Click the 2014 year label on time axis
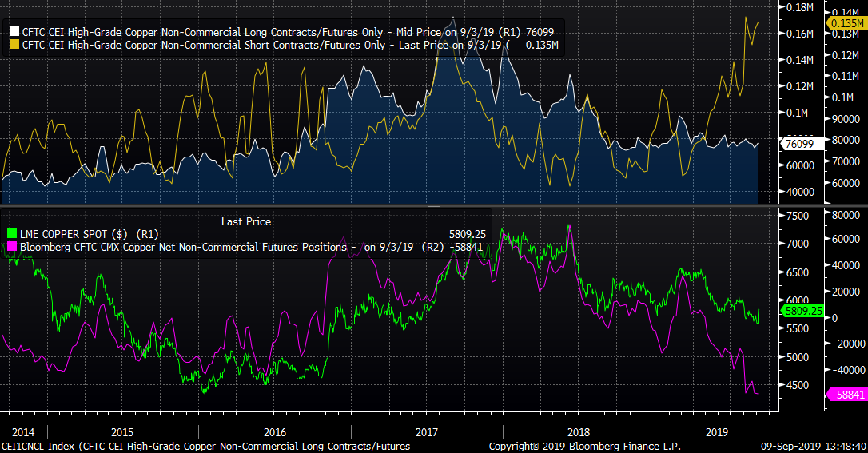The width and height of the screenshot is (868, 453). (23, 432)
